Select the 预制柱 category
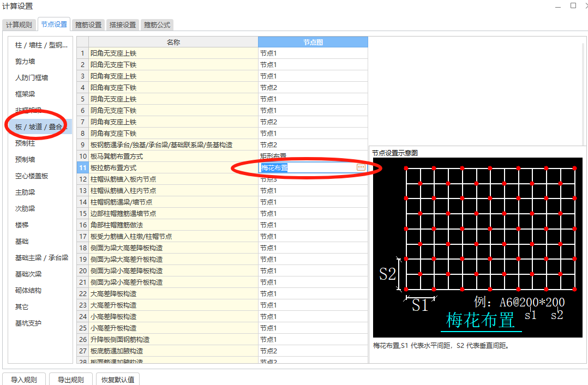 tap(40, 143)
